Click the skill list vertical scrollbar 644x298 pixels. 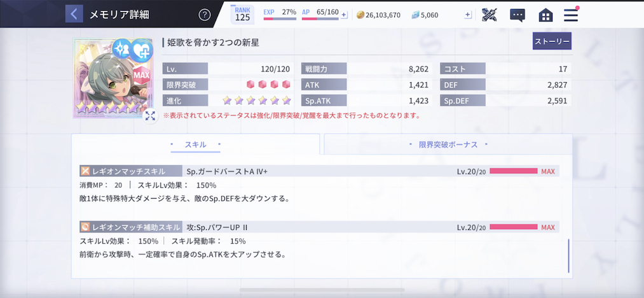569,255
